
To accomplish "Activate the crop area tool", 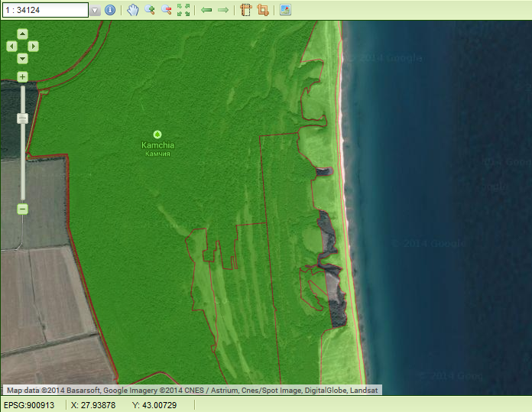I will (263, 10).
